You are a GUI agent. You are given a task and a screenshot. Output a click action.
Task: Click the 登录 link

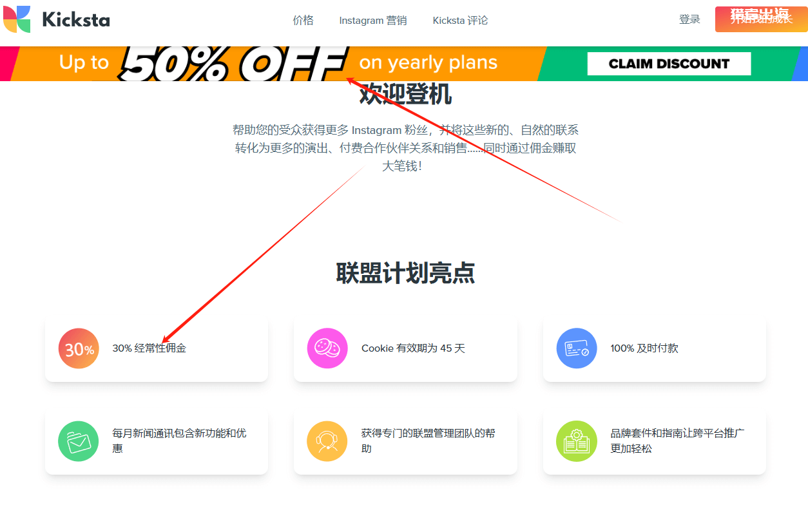click(689, 19)
